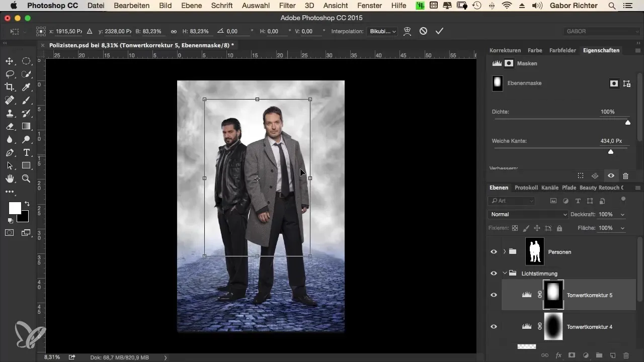Cancel the transform

point(424,31)
